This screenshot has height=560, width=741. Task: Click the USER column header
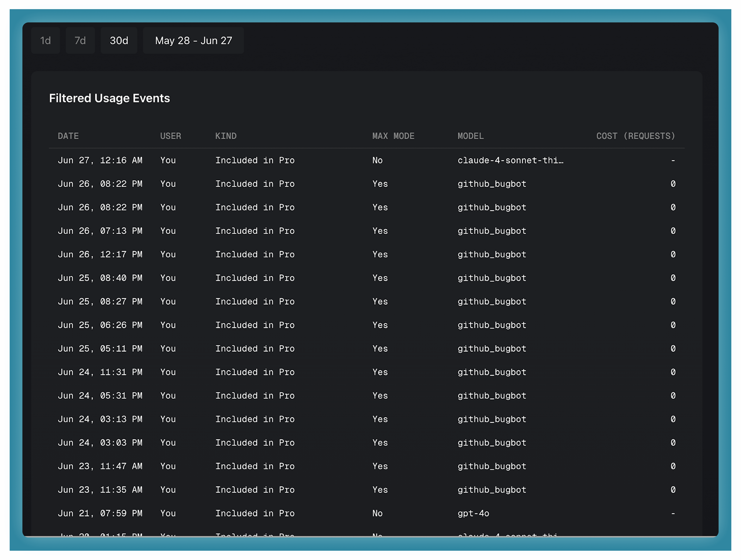click(x=170, y=136)
